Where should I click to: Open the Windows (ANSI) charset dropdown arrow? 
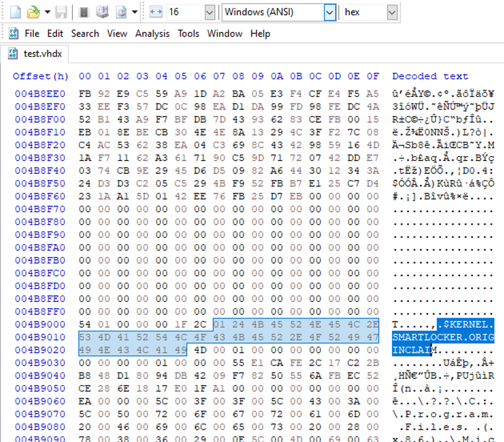point(330,12)
